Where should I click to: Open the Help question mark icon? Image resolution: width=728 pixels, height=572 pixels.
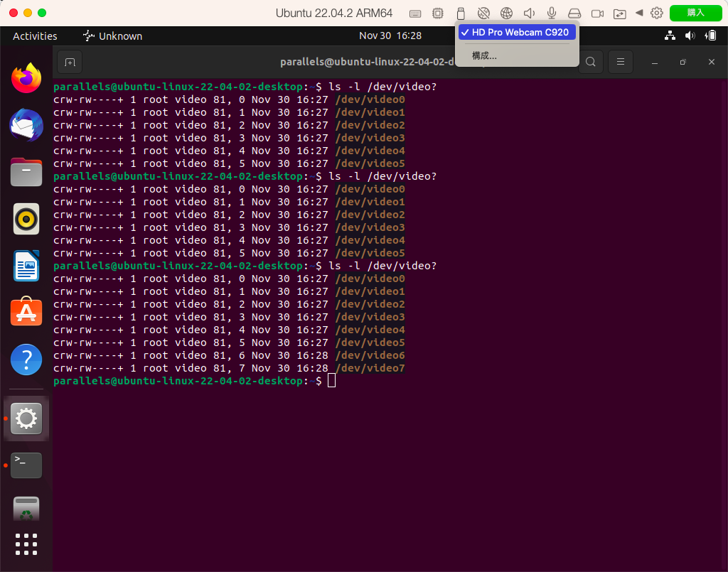click(x=26, y=360)
